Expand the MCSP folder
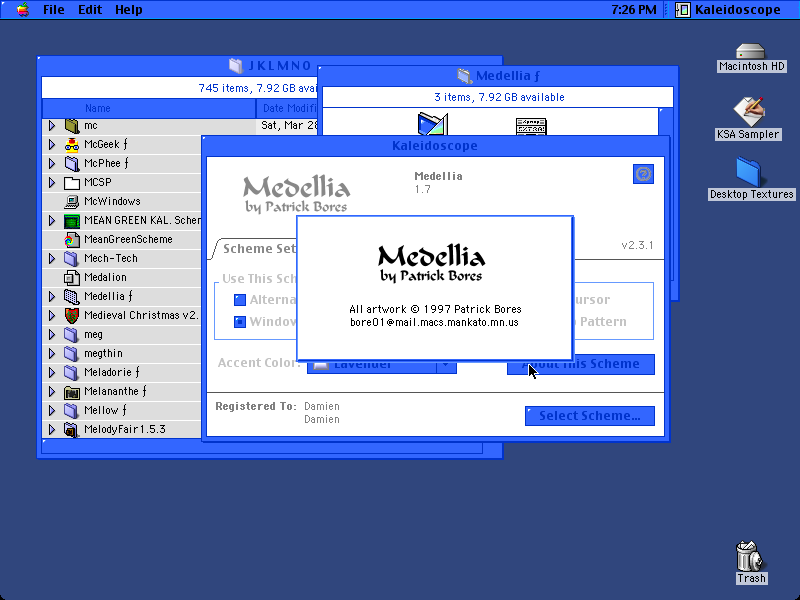The width and height of the screenshot is (800, 600). click(52, 182)
